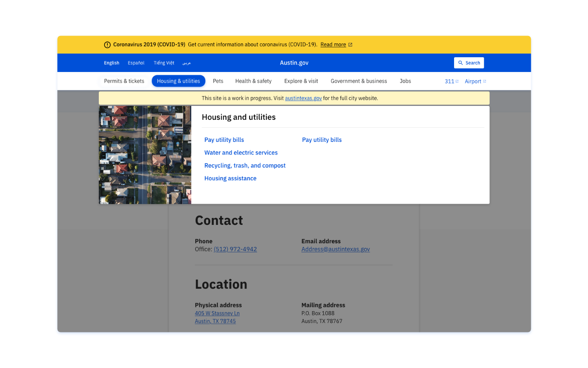Email Address@austintexas.gov
The image size is (588, 368).
336,249
